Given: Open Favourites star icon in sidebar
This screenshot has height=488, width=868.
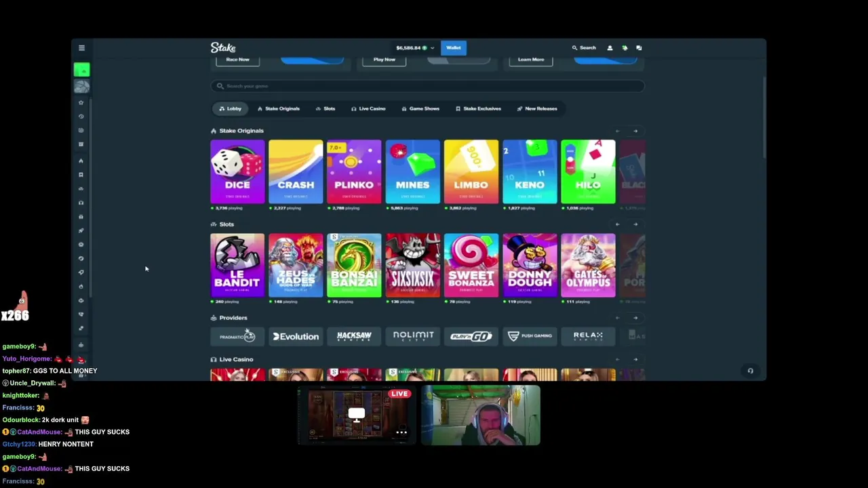Looking at the screenshot, I should pos(81,102).
